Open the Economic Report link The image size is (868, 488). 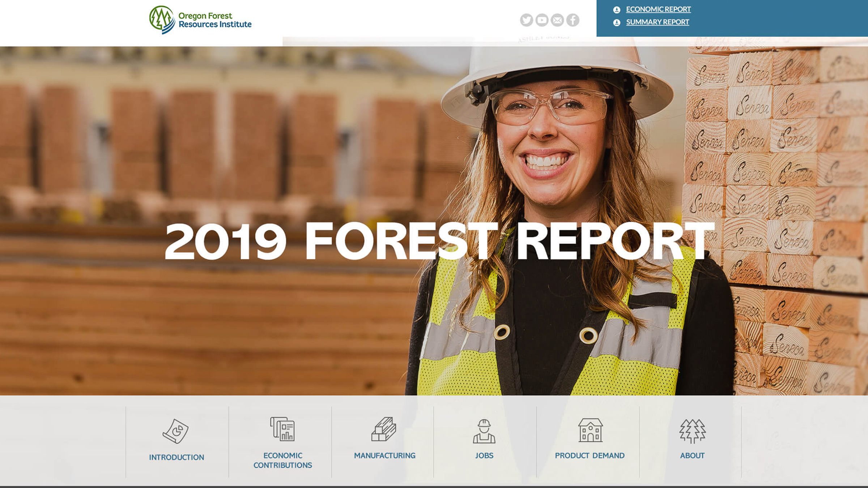coord(658,9)
